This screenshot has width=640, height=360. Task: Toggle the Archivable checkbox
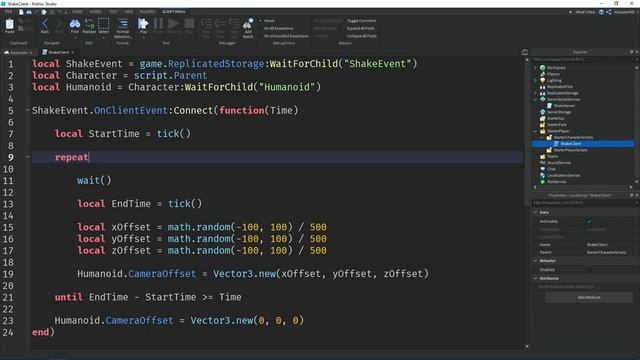(x=589, y=221)
